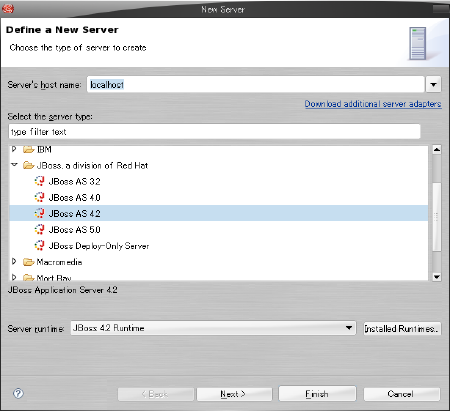Select JBoss AS 3.2 server type
The width and height of the screenshot is (450, 411).
[x=74, y=181]
